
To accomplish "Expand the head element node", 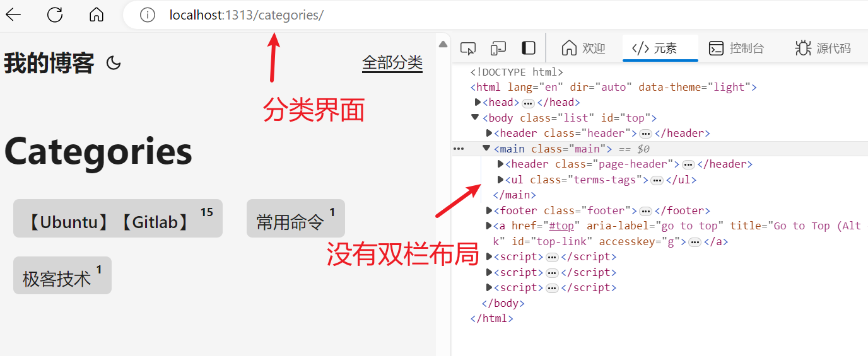I will tap(478, 103).
